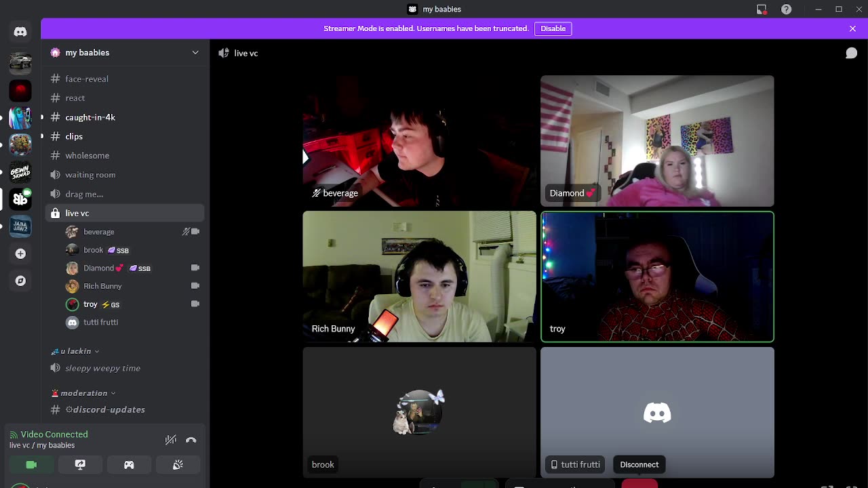Dismiss the Streamer Mode banner

coord(852,28)
